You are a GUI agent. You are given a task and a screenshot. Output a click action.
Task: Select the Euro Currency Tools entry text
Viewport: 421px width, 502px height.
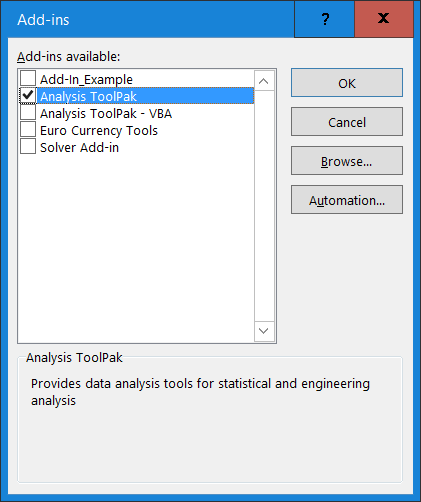pos(99,131)
